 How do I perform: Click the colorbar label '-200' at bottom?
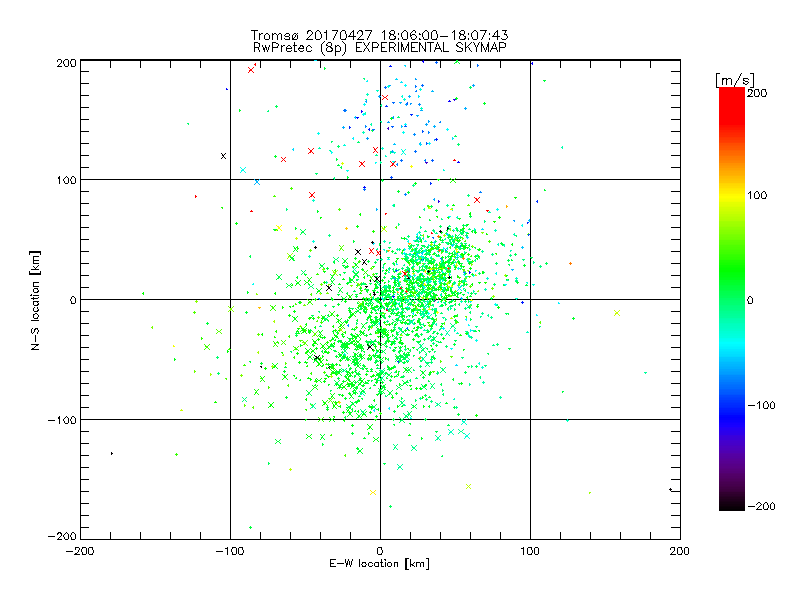761,506
